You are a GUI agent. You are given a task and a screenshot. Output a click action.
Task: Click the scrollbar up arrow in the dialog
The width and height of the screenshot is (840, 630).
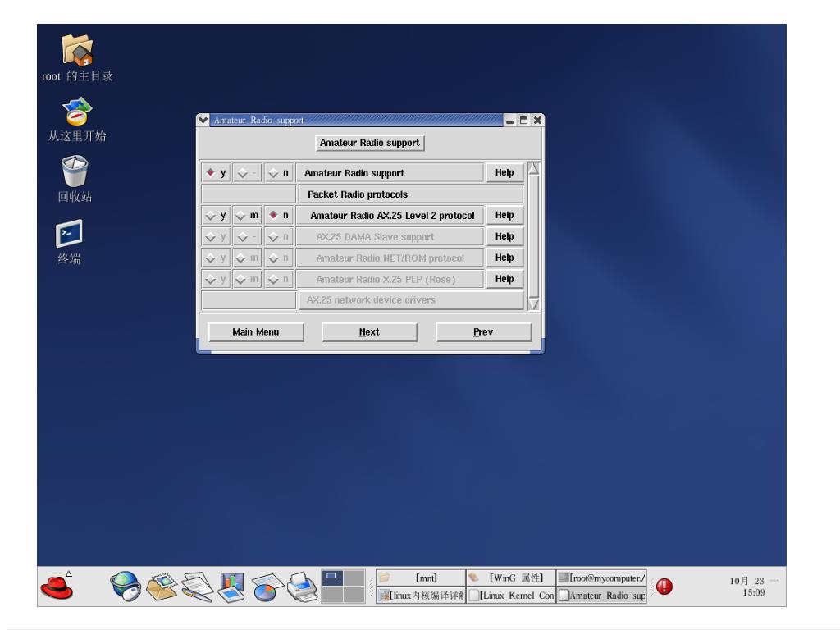pos(533,169)
